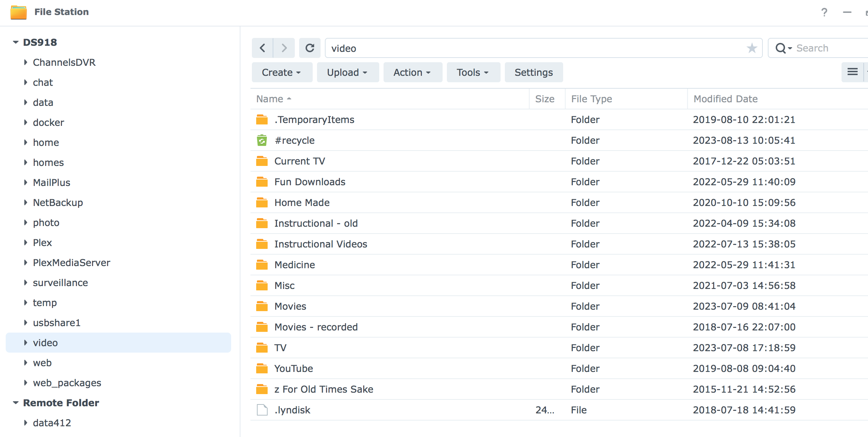Click the Settings button

click(533, 72)
